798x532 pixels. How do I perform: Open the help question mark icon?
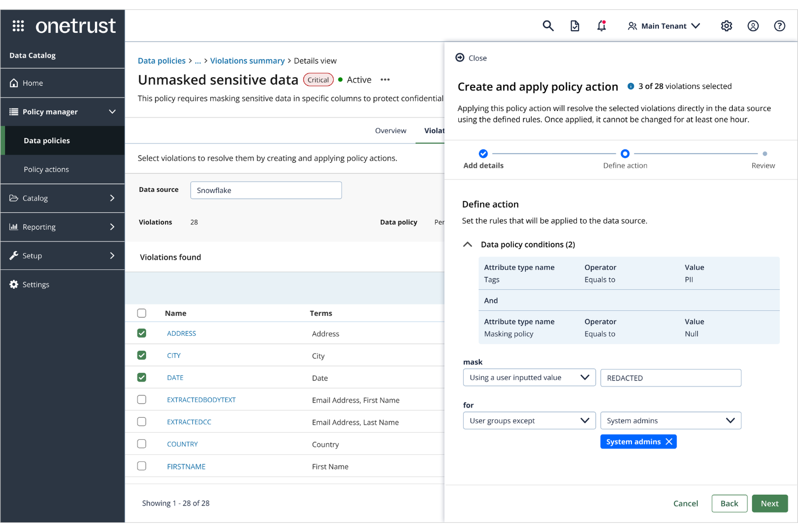[780, 25]
